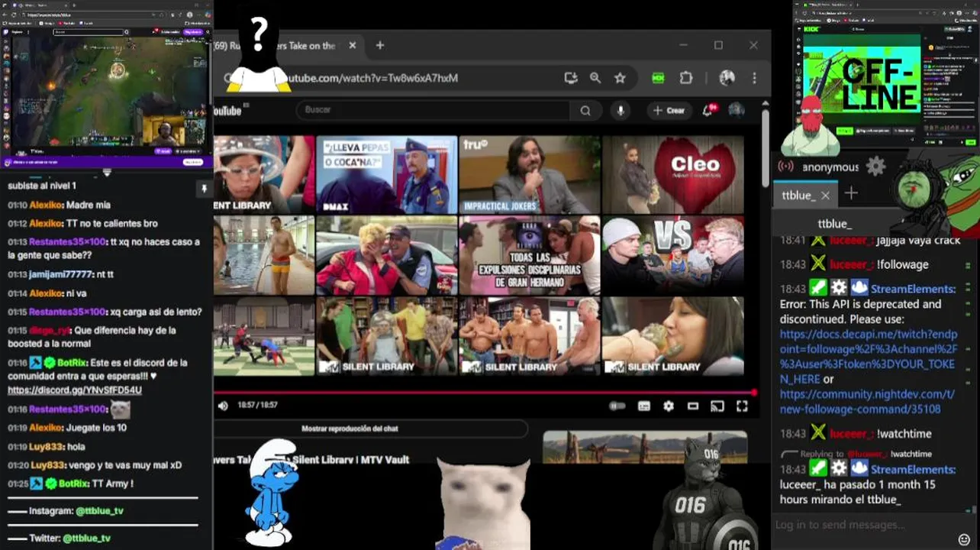Click StreamElements name on the API error message
The width and height of the screenshot is (980, 550).
coord(913,289)
